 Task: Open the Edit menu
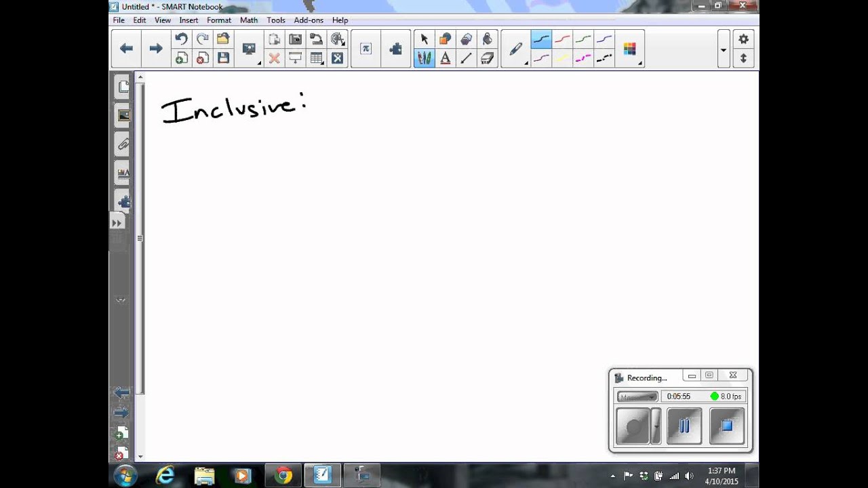(x=140, y=20)
